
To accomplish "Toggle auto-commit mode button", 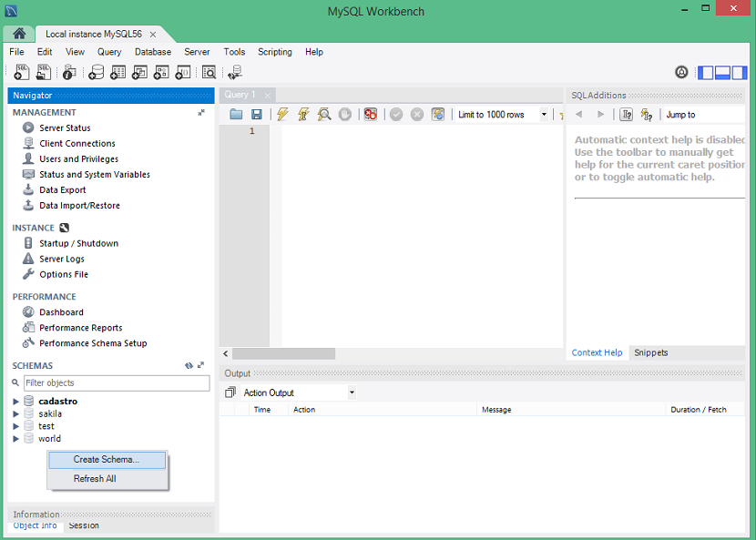I will coord(438,114).
